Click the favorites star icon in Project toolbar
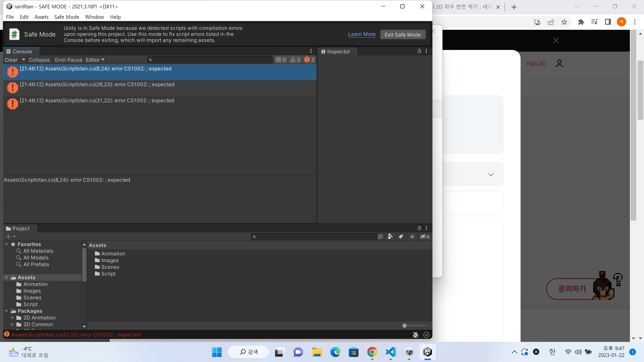This screenshot has width=644, height=362. (412, 237)
